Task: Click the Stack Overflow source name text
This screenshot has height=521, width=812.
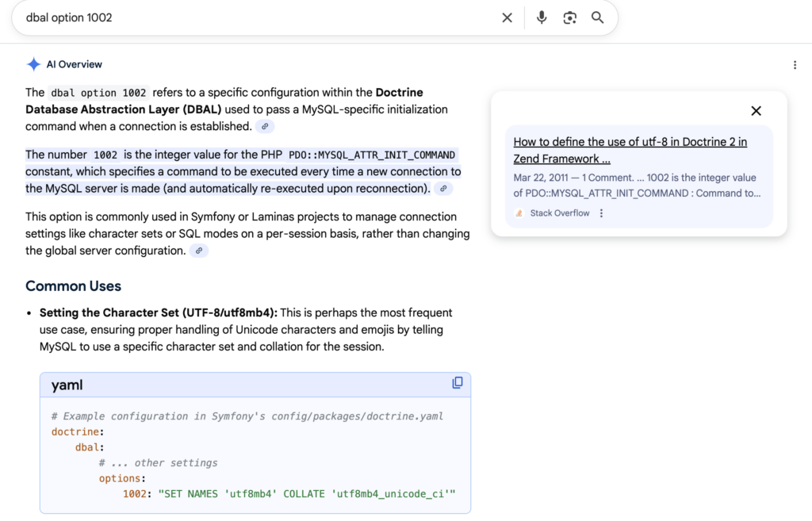Action: click(561, 213)
